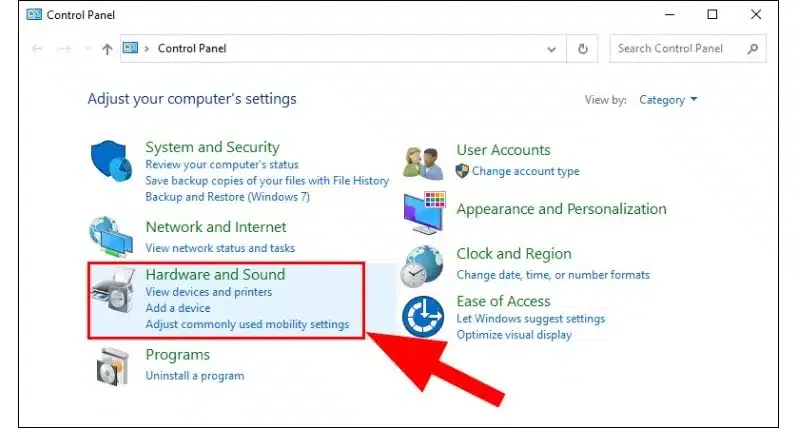The width and height of the screenshot is (800, 429).
Task: Open Adjust commonly used mobility settings
Action: (x=247, y=324)
